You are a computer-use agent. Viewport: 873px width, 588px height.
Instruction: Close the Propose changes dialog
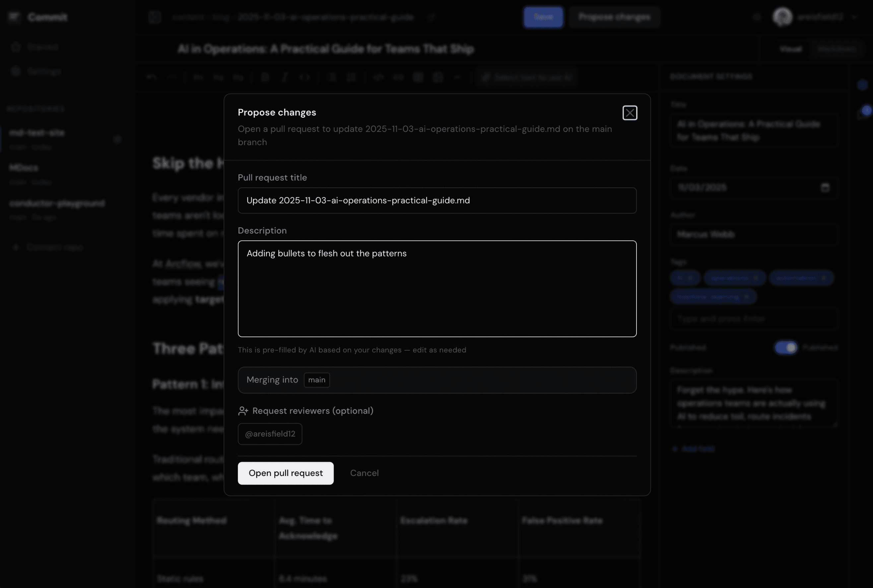pyautogui.click(x=630, y=113)
